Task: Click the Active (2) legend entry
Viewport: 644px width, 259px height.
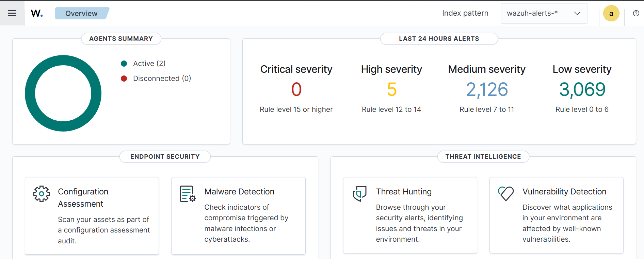Action: 149,64
